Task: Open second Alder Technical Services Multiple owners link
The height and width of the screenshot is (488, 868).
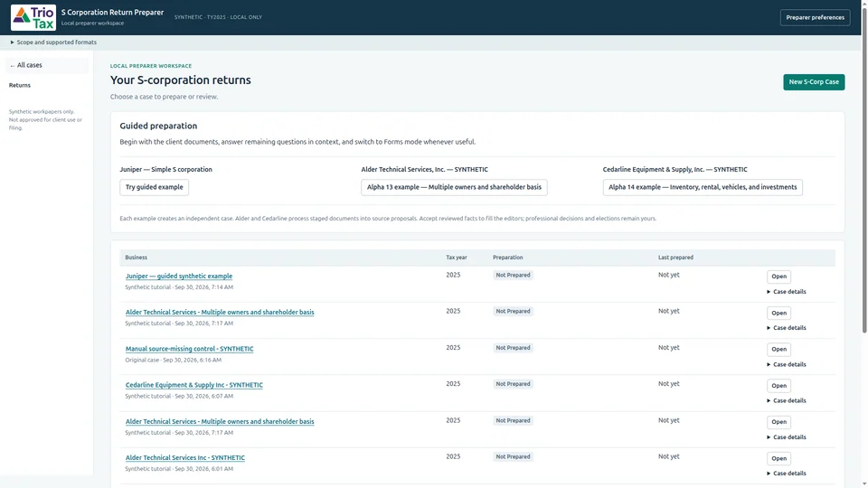Action: pyautogui.click(x=220, y=422)
